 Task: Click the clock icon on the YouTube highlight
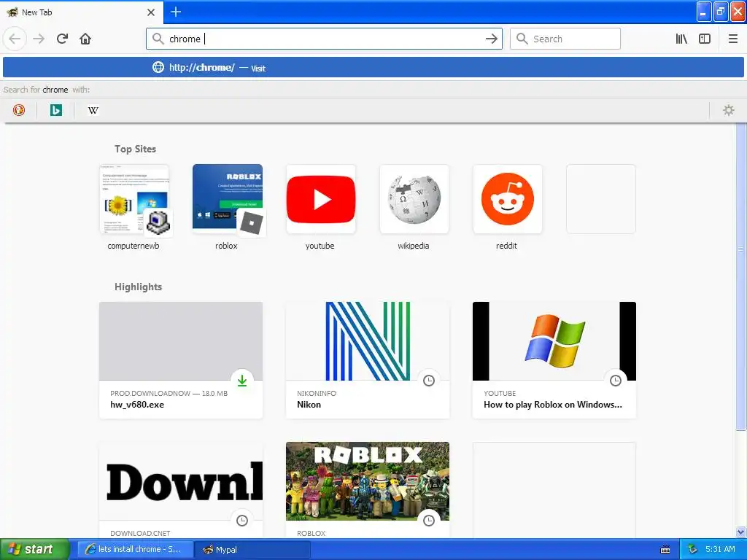click(x=616, y=381)
